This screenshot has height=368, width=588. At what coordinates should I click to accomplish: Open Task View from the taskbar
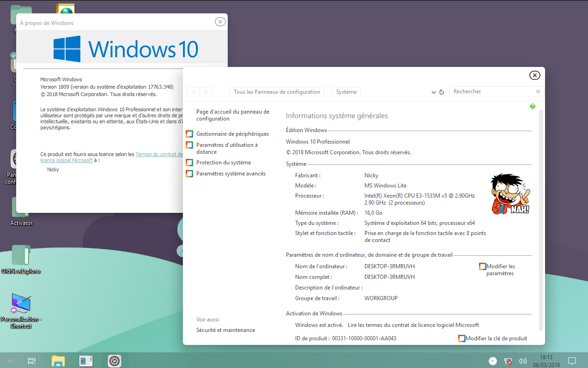click(x=32, y=361)
